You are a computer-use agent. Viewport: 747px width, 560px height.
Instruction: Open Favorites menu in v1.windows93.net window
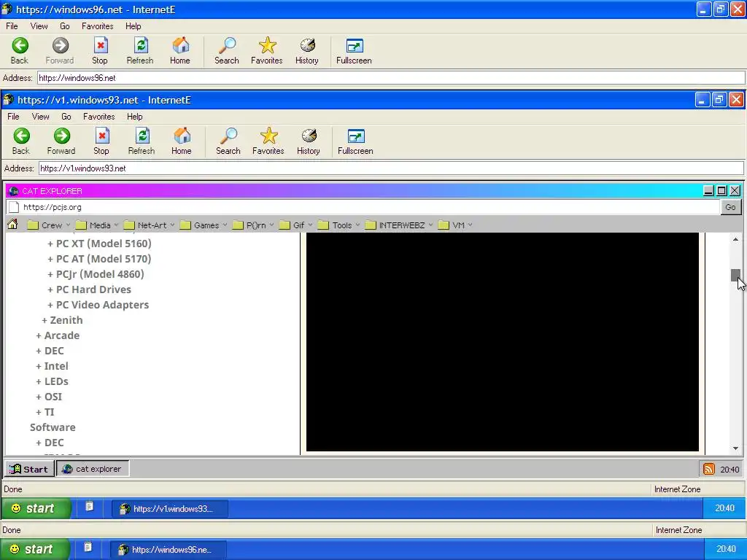[x=99, y=117]
